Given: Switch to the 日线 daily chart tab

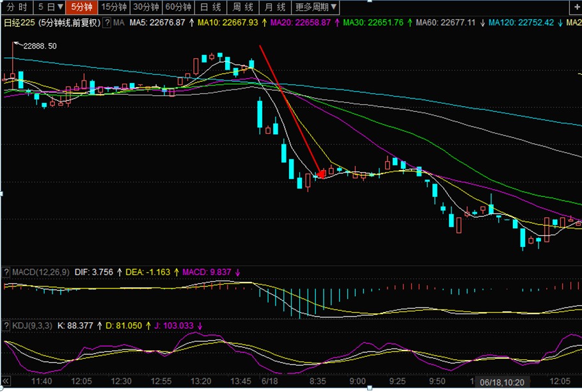Looking at the screenshot, I should click(210, 7).
